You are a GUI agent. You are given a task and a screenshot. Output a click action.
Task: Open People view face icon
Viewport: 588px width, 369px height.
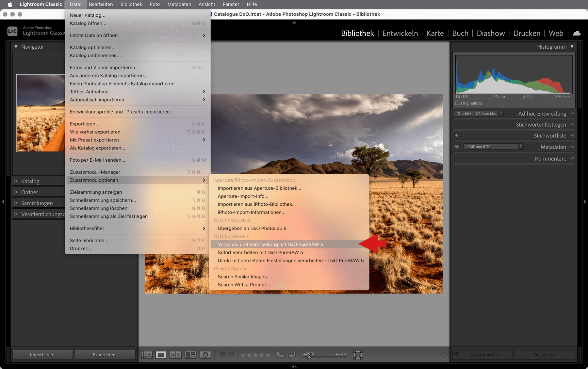[205, 355]
